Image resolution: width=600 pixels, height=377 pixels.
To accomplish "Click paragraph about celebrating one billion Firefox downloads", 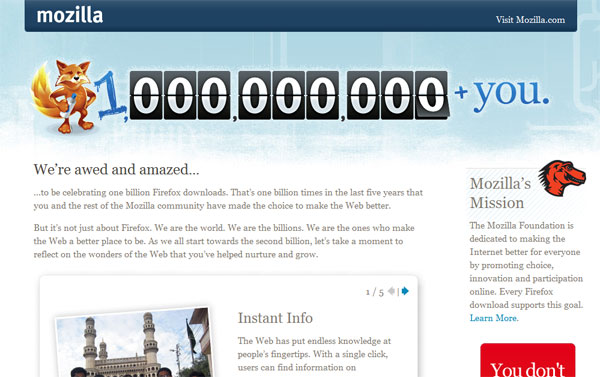I will (x=228, y=199).
